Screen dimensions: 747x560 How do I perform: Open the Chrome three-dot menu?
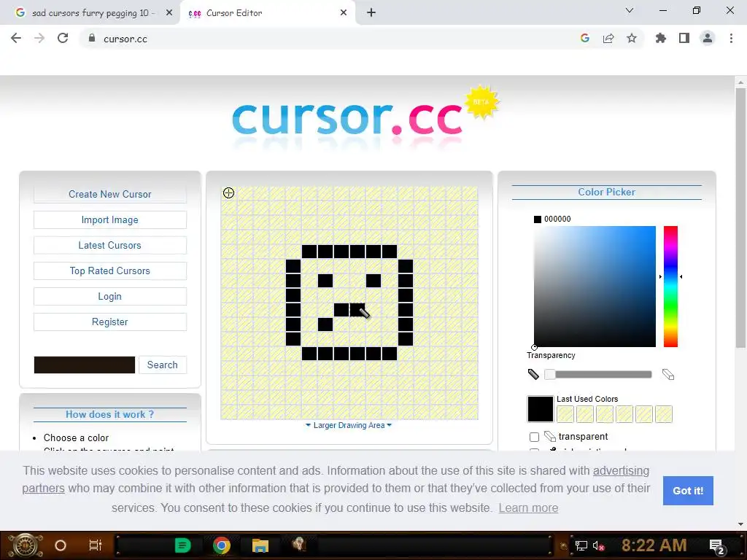731,39
